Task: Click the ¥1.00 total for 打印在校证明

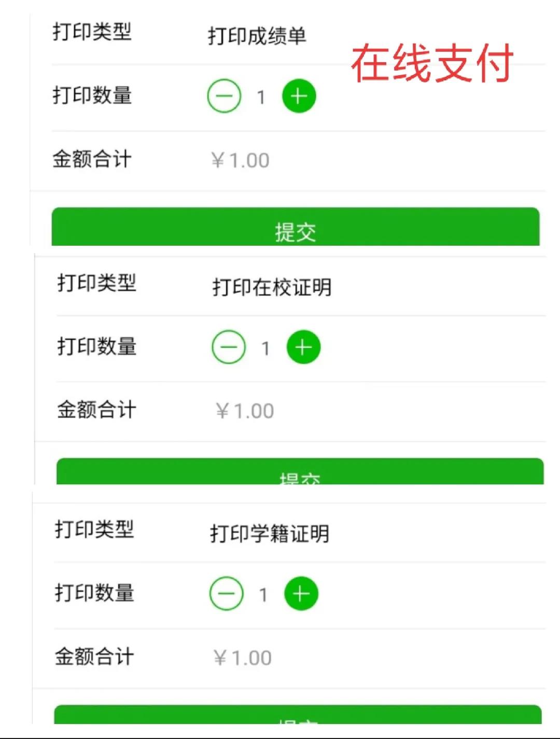Action: (245, 411)
